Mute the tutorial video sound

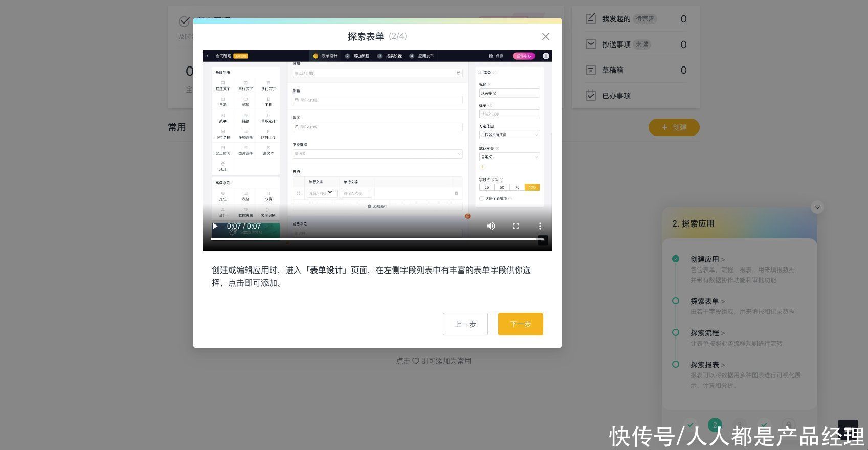pyautogui.click(x=491, y=226)
